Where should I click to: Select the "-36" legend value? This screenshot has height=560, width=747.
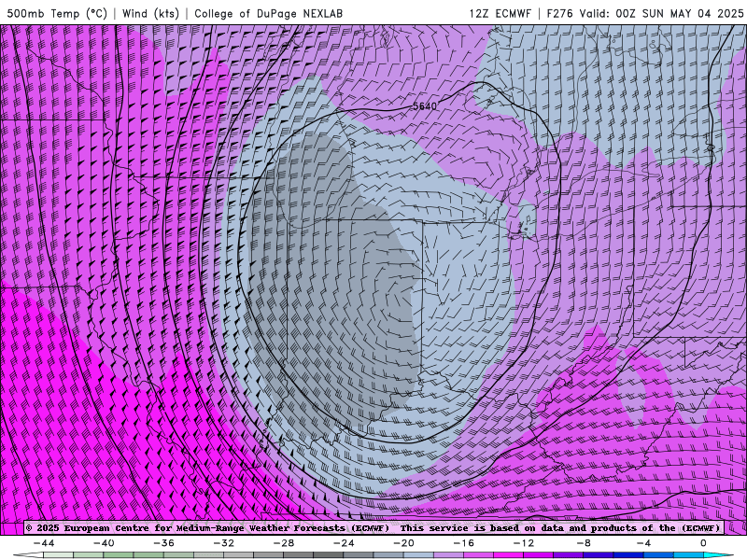coord(164,543)
